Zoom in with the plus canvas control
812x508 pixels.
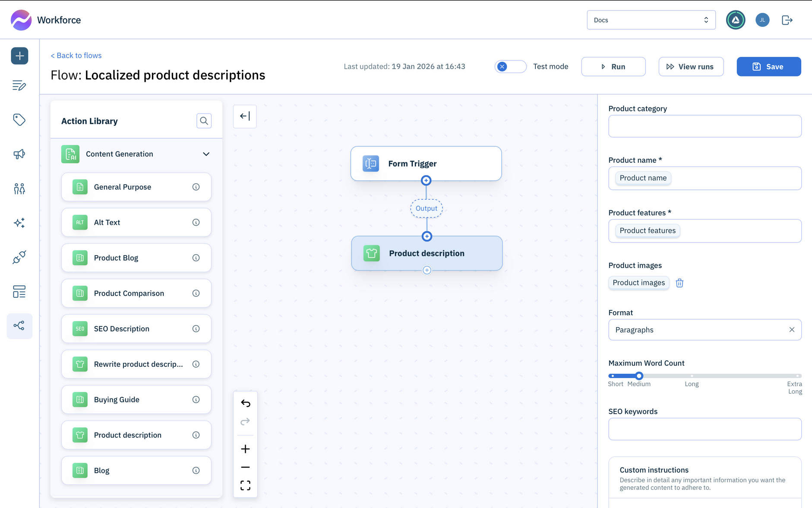[245, 449]
